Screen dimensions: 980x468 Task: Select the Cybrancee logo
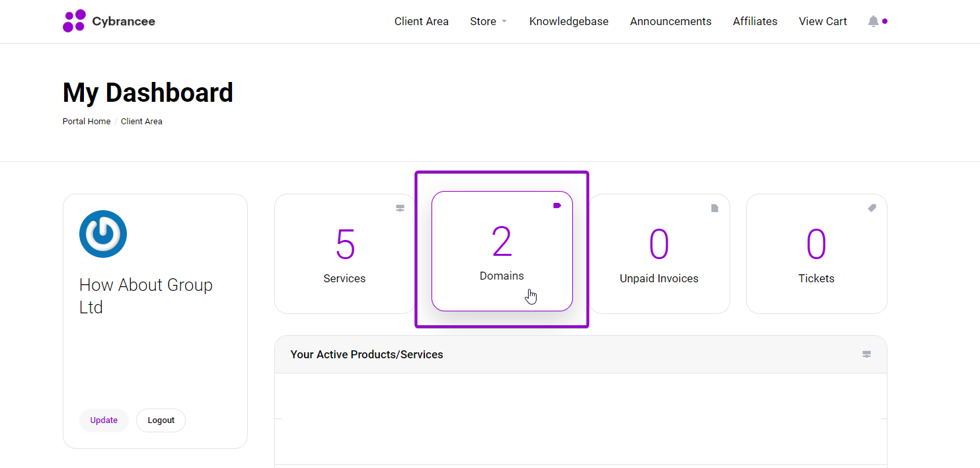(109, 20)
